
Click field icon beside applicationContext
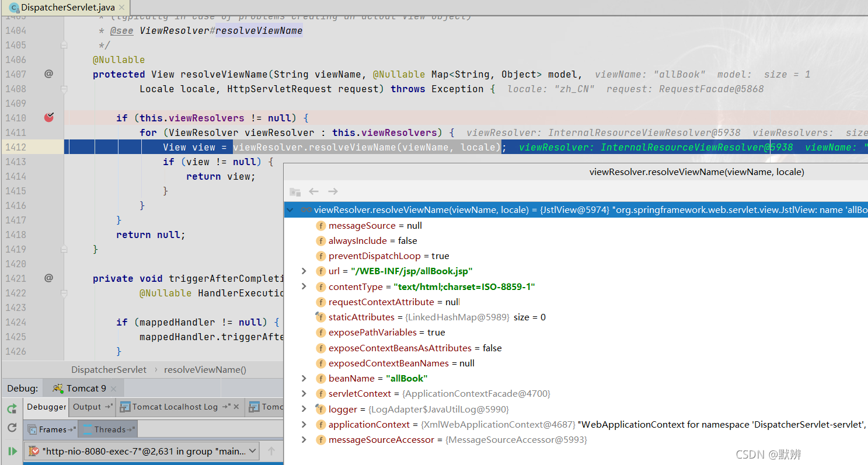(x=320, y=425)
